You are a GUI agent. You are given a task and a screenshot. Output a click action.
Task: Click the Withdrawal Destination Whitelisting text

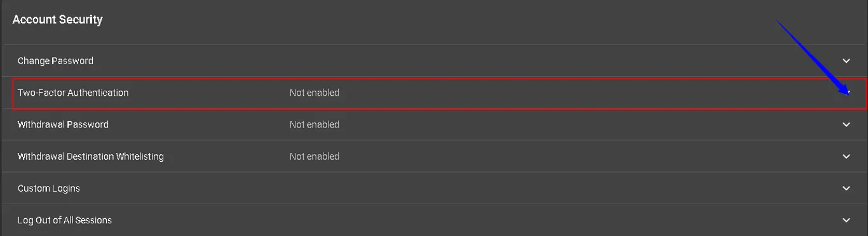coord(91,156)
